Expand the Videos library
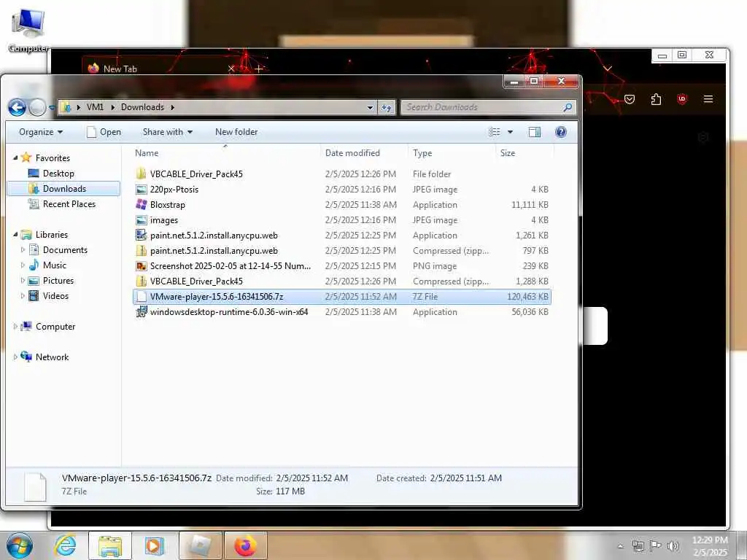This screenshot has width=747, height=560. point(23,296)
